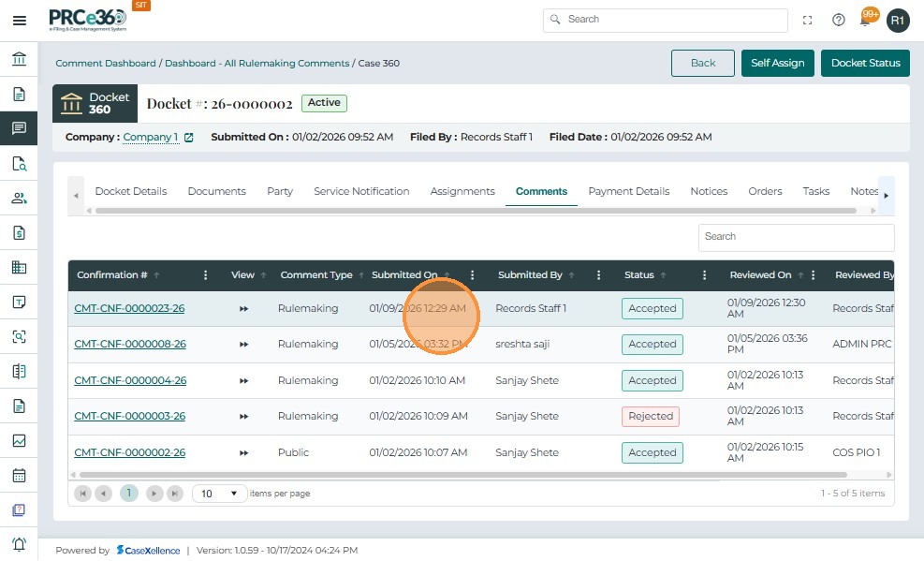Click the alarm bell sidebar icon
Screen dimensions: 924x561
click(19, 544)
